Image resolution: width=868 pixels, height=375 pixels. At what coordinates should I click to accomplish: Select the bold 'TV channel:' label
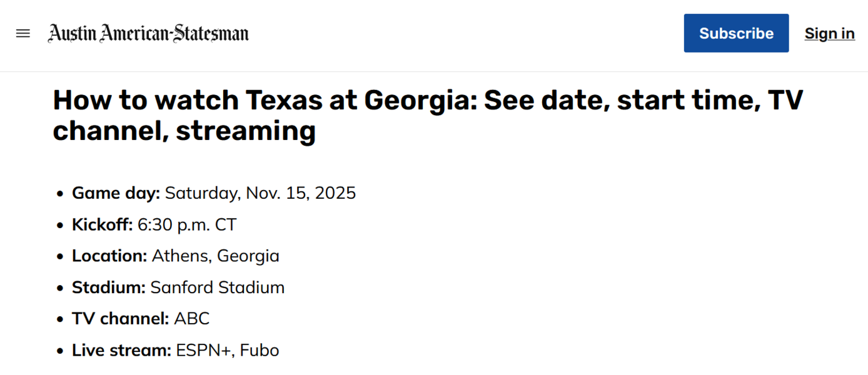pyautogui.click(x=121, y=319)
